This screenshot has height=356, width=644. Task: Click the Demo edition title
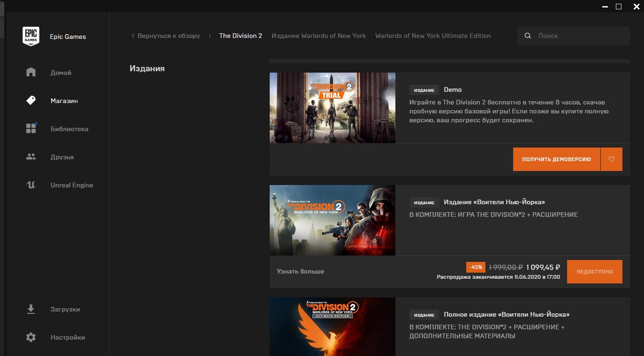[453, 89]
